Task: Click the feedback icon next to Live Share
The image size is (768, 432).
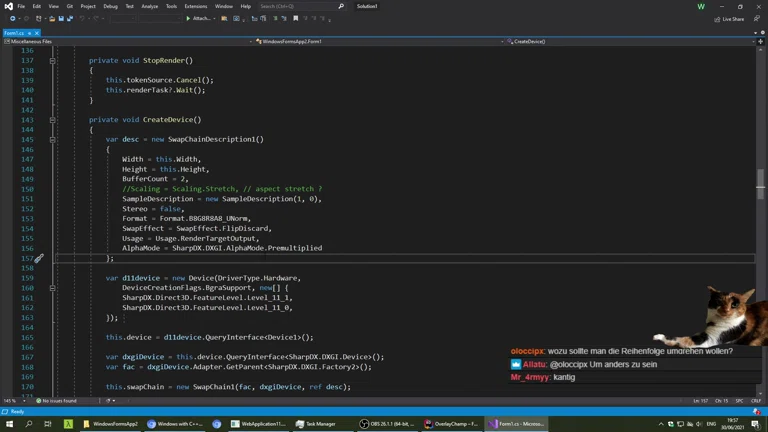Action: (x=757, y=19)
